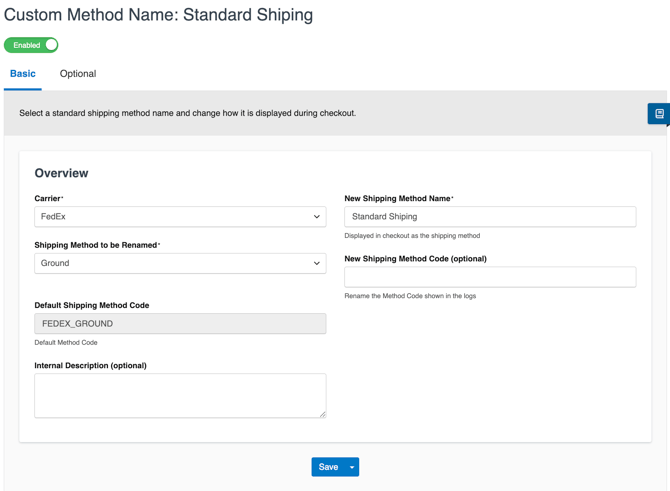Open the documentation book icon
Screen dimensions: 670x491
[x=659, y=113]
